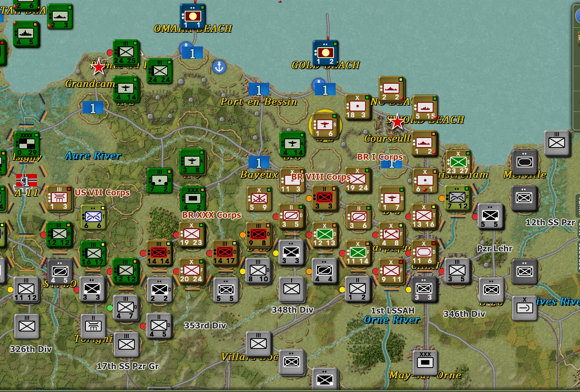This screenshot has width=580, height=392.
Task: Select the tan air unit 1-7
Action: [392, 198]
